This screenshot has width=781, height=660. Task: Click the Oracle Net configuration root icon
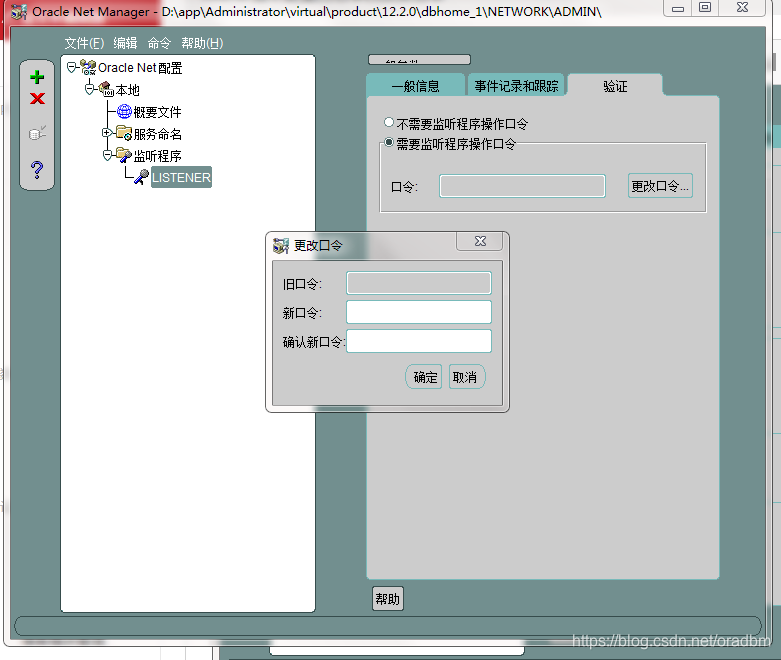(x=88, y=67)
